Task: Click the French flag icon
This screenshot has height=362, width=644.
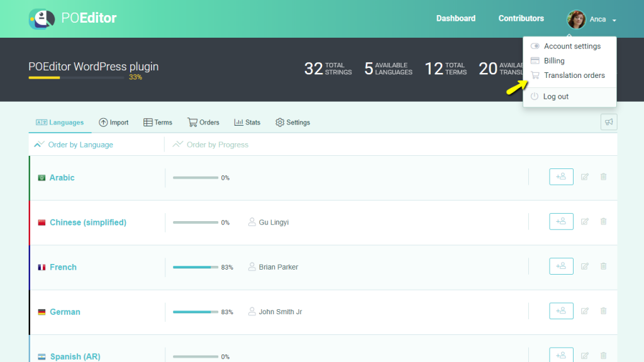Action: [42, 267]
